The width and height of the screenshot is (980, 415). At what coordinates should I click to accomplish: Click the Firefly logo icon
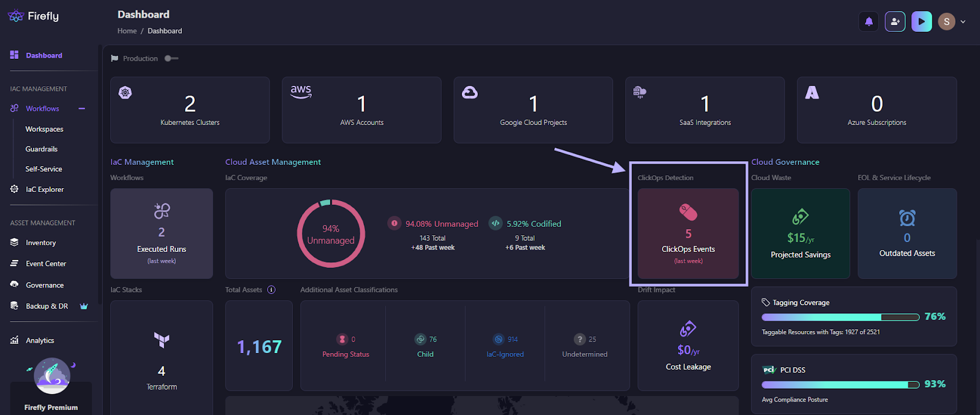[x=16, y=16]
